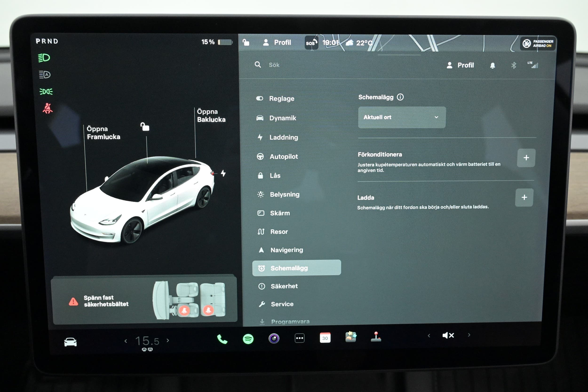Tap the seat heater icons under temperature
This screenshot has height=392, width=588.
click(x=147, y=349)
